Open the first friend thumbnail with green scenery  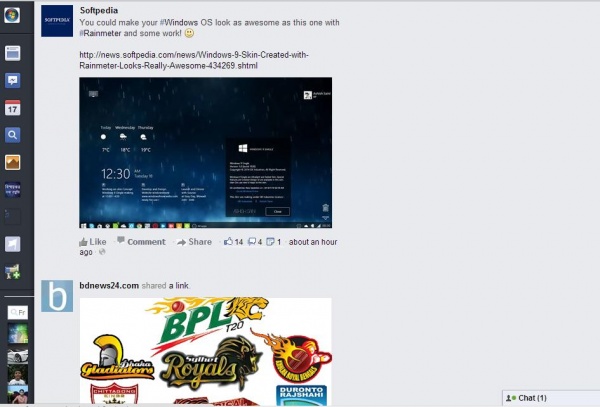tap(18, 333)
